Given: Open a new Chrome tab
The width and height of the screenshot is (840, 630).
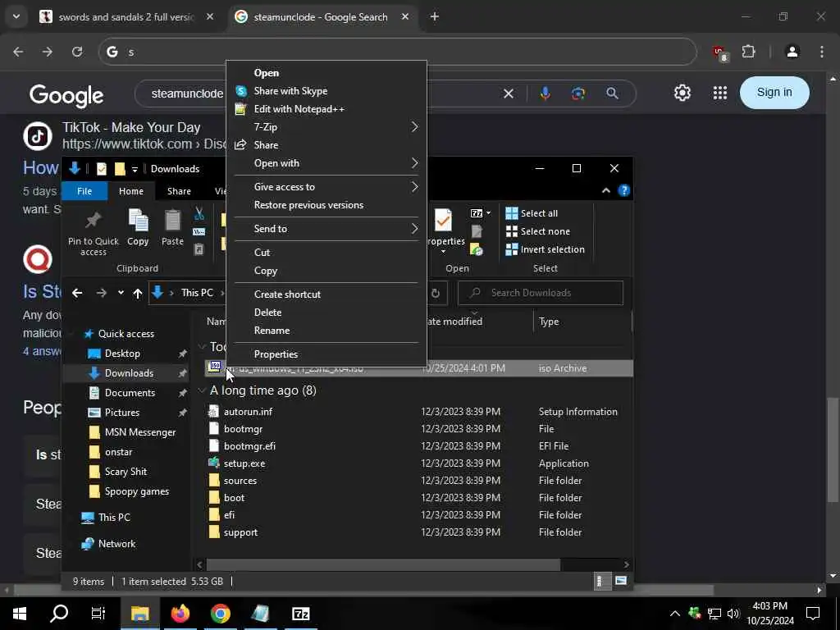Looking at the screenshot, I should [x=435, y=17].
